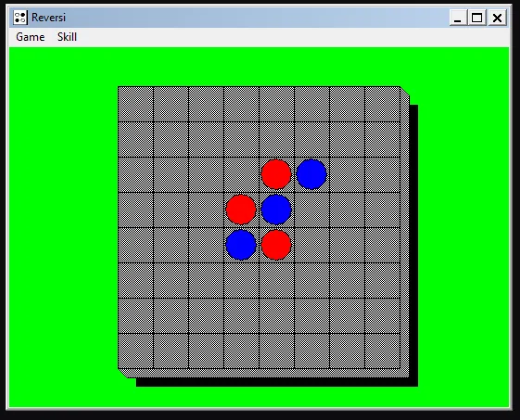This screenshot has height=420, width=520.
Task: Select the red piece in the third board row
Action: 276,174
